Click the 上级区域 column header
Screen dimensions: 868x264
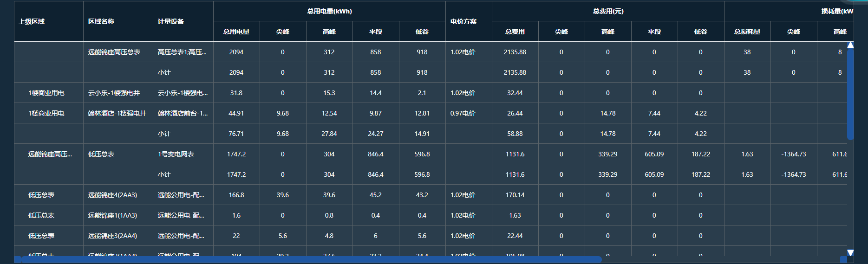pos(32,21)
